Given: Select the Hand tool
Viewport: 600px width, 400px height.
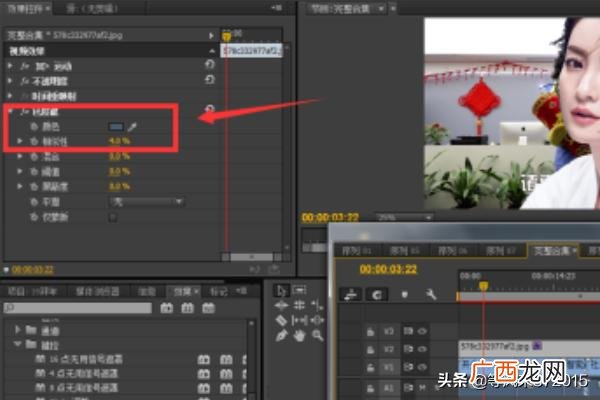Looking at the screenshot, I should point(299,336).
